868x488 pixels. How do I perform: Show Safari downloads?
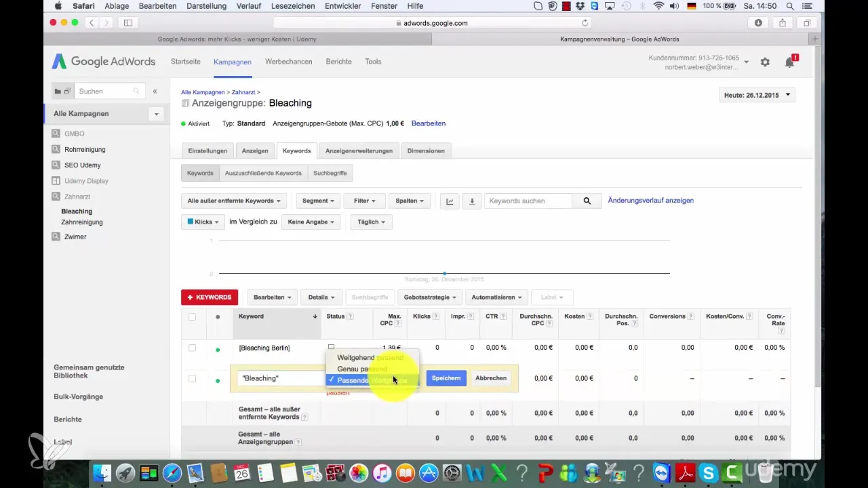point(758,22)
